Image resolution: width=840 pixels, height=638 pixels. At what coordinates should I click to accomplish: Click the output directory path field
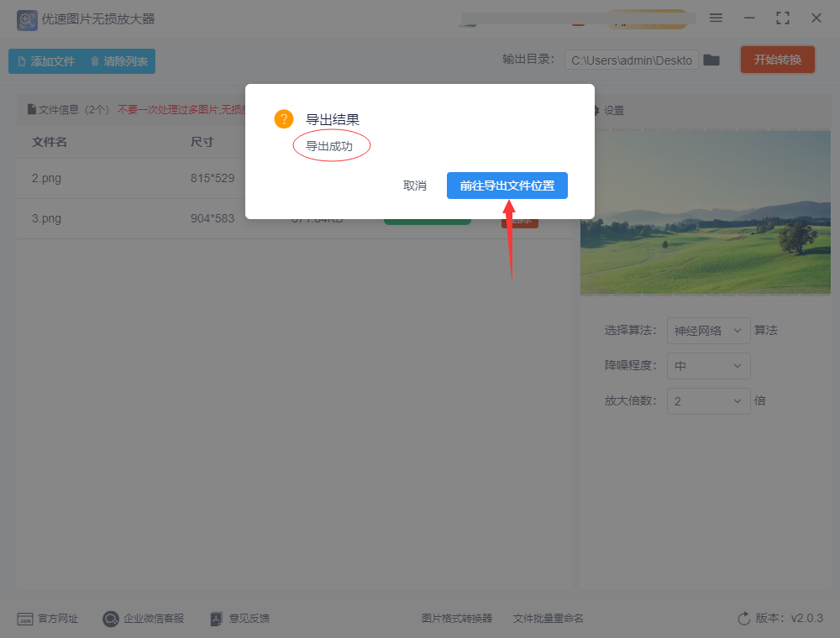pos(631,60)
